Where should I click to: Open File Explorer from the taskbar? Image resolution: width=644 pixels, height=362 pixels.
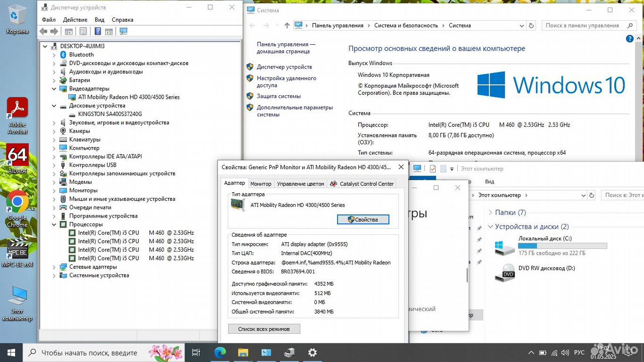click(243, 352)
